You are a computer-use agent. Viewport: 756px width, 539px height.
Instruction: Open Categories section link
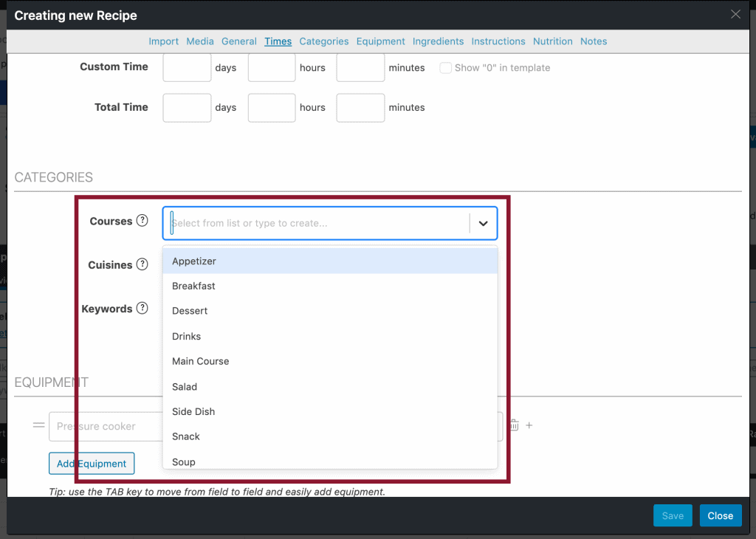click(324, 41)
